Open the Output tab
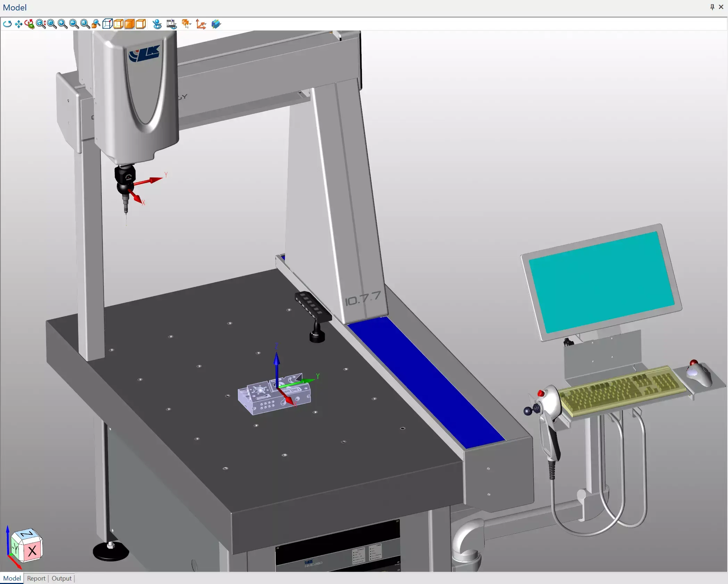 point(61,578)
